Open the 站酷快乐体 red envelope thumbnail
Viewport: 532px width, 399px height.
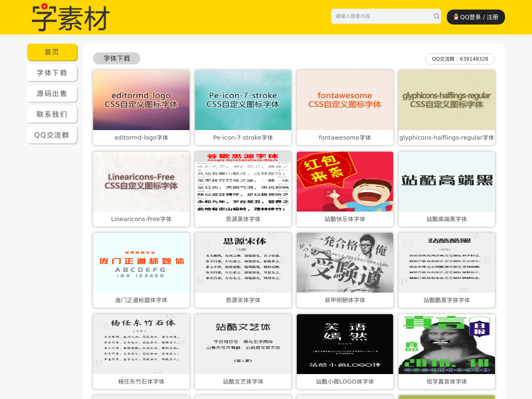(345, 182)
